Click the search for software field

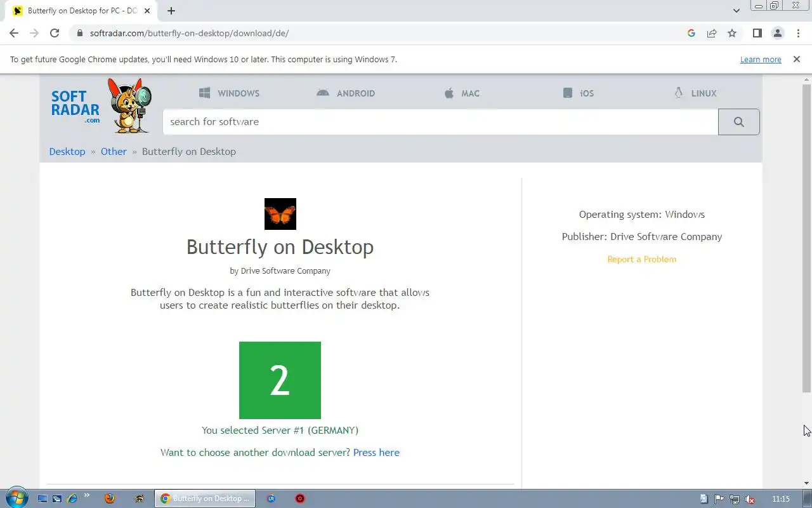(440, 122)
